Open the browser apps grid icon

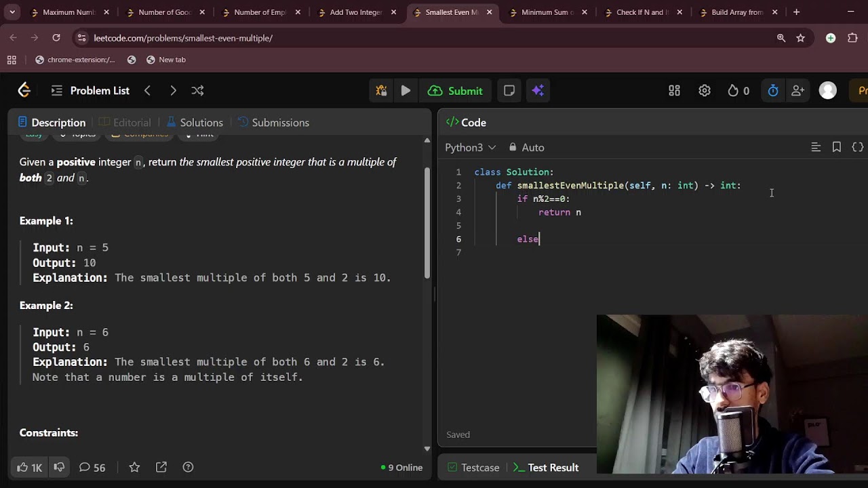(12, 60)
